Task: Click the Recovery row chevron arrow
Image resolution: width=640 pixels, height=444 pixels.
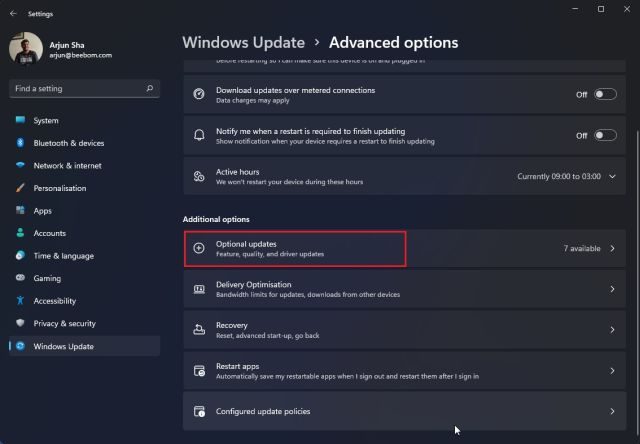Action: [x=612, y=330]
